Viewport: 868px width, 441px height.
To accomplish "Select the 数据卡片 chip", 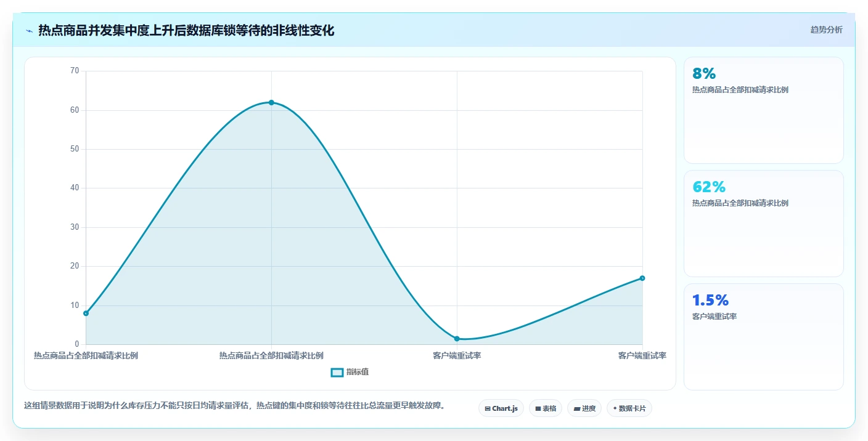I will [629, 408].
